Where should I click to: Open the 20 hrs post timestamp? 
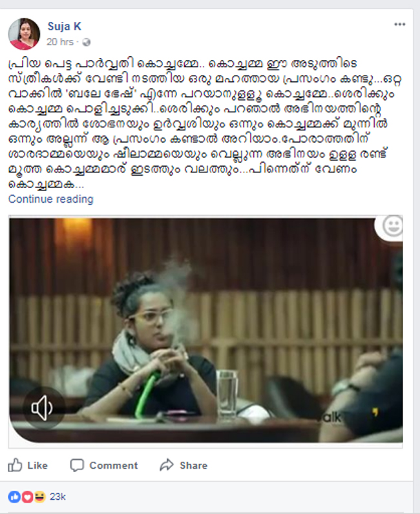59,42
